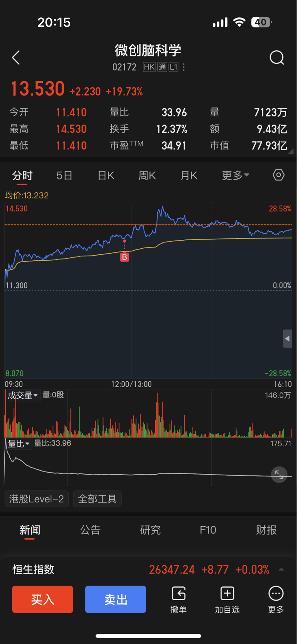Tap the red B buy marker on chart
The image size is (297, 644).
pyautogui.click(x=124, y=257)
